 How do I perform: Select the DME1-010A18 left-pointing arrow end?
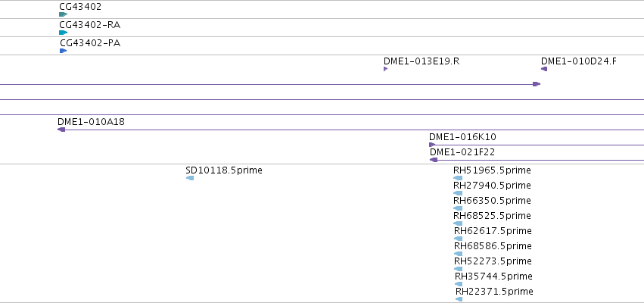tap(61, 130)
